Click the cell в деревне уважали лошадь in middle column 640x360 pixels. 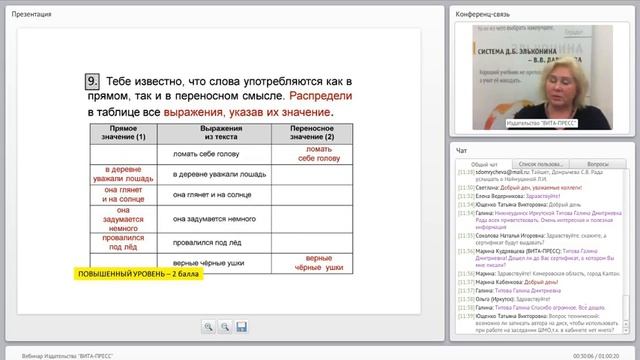coord(214,175)
